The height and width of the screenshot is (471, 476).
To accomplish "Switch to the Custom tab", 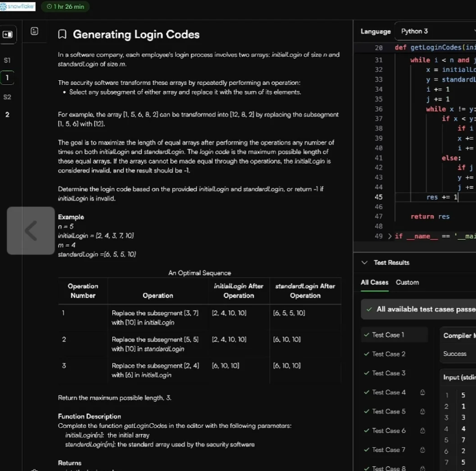I will (408, 282).
